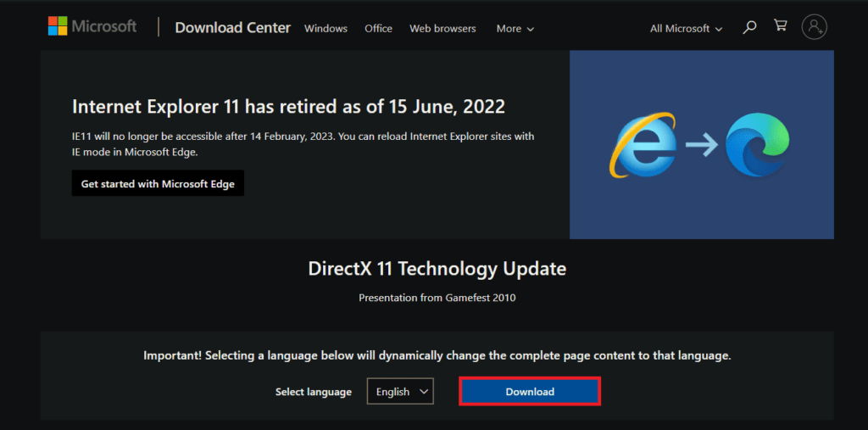
Task: Open the Office nav item
Action: [379, 29]
